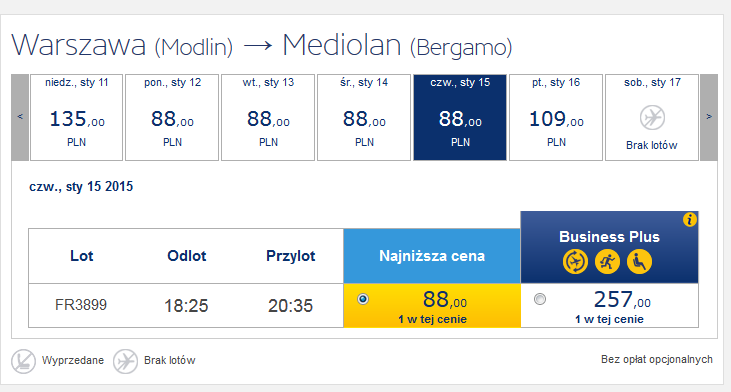Select the 88,00 lowest price radio button

point(363,299)
